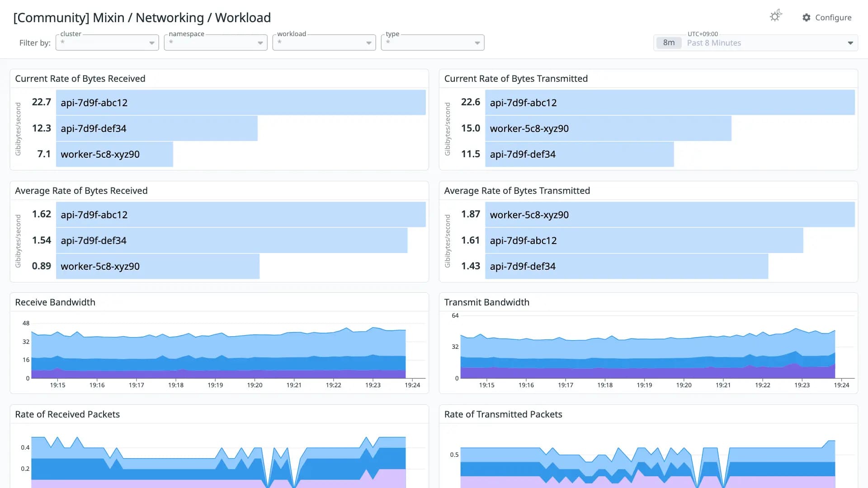Click the Transmit Bandwidth panel title
868x488 pixels.
point(486,302)
